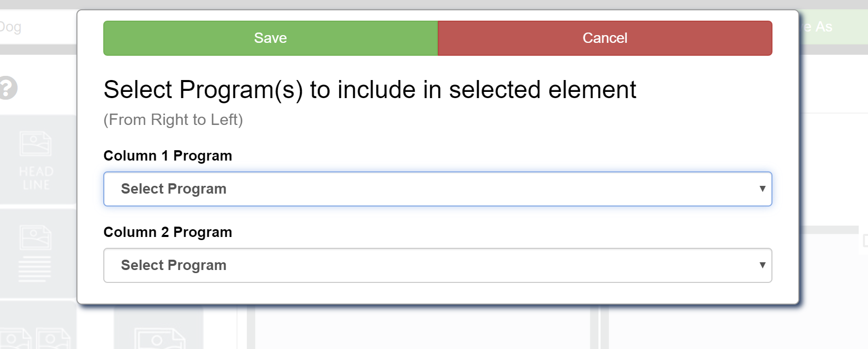Click the small icon at right edge
The height and width of the screenshot is (349, 868).
coord(864,241)
